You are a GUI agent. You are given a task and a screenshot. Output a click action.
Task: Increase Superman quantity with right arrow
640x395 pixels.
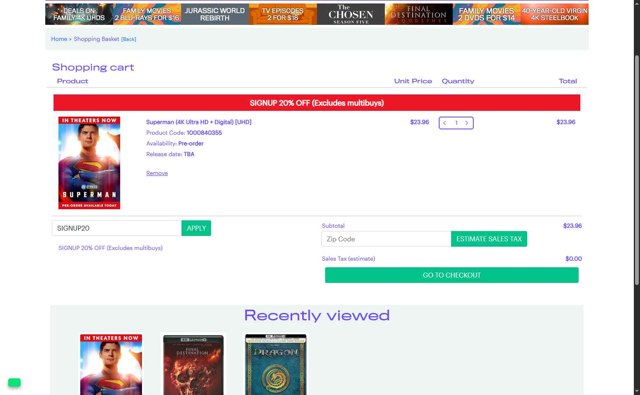click(467, 123)
